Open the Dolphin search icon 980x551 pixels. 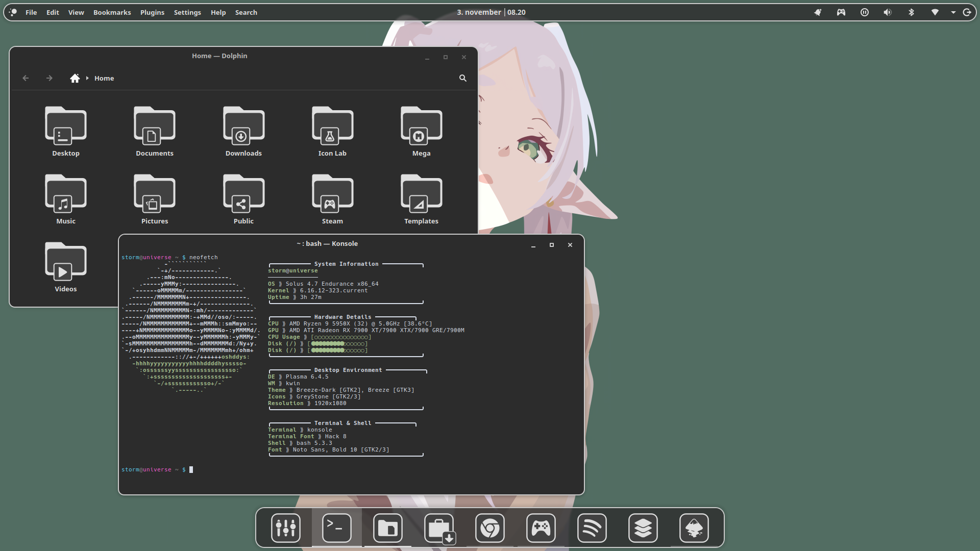point(462,78)
